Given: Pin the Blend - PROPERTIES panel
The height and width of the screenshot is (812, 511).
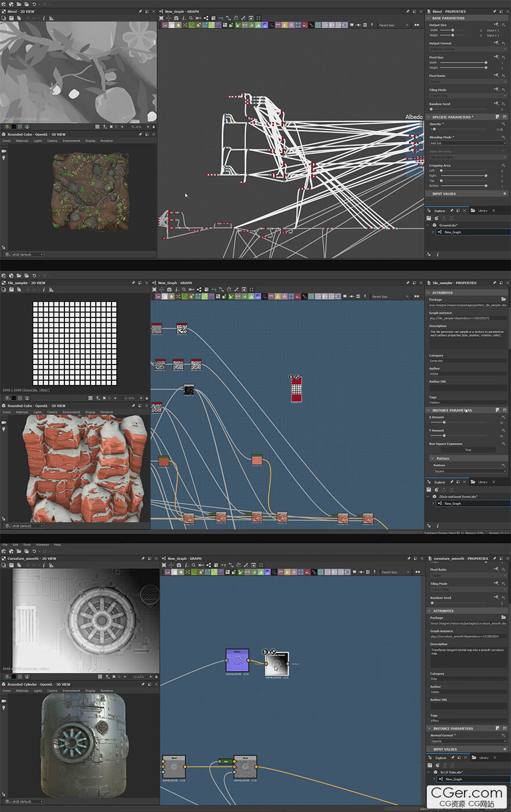Looking at the screenshot, I should point(494,12).
